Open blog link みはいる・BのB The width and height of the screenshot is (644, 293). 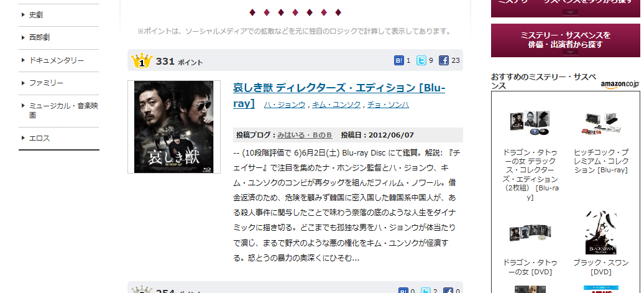pos(305,135)
